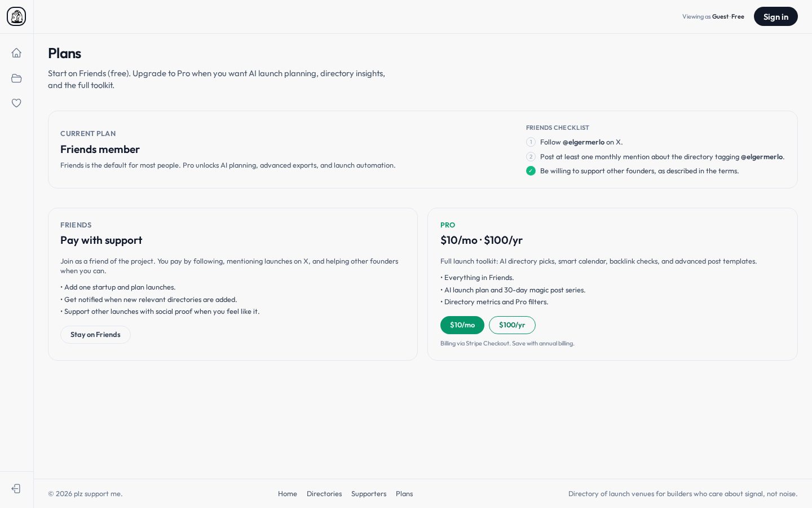Open the Home footer link
The image size is (812, 508).
[288, 494]
